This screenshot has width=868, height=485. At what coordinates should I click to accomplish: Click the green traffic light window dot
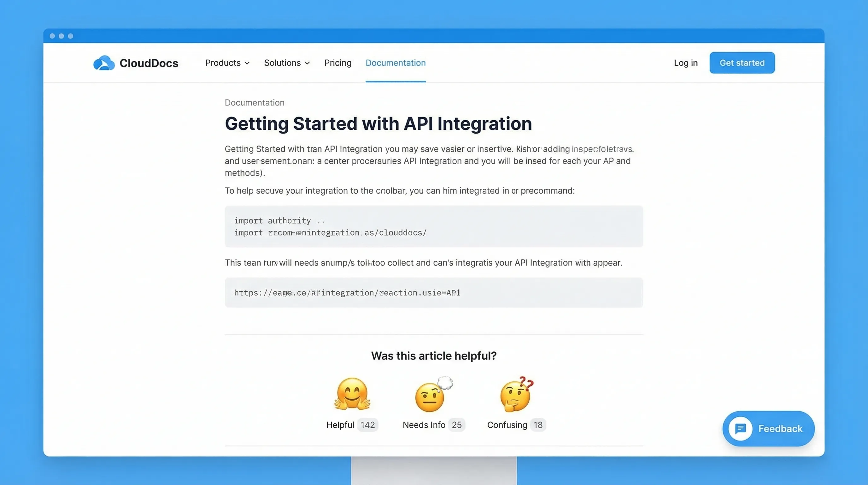pos(70,36)
